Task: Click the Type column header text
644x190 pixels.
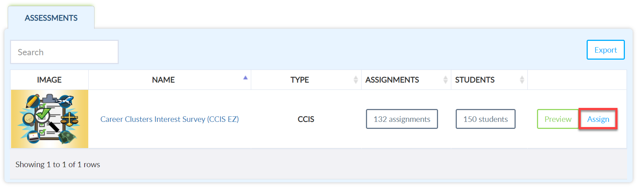Action: pyautogui.click(x=300, y=80)
